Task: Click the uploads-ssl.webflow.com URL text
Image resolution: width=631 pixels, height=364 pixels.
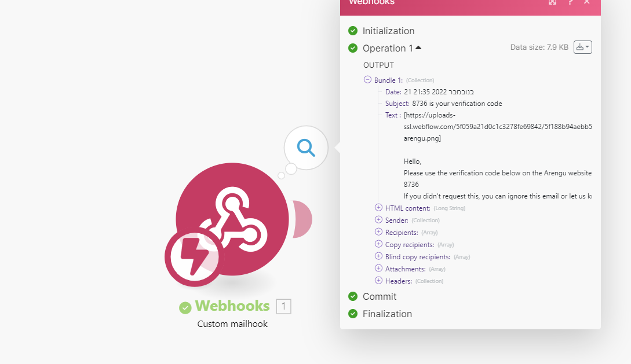Action: [498, 127]
